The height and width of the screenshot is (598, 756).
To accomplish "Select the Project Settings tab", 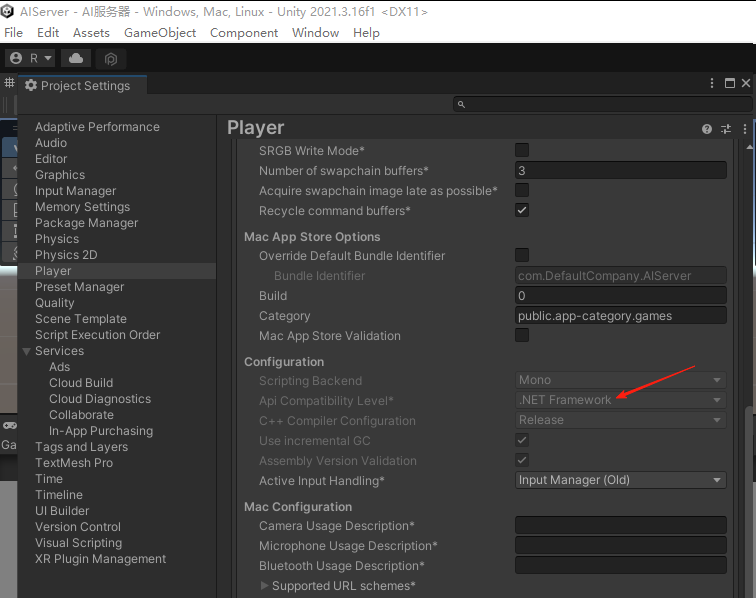I will (x=82, y=85).
